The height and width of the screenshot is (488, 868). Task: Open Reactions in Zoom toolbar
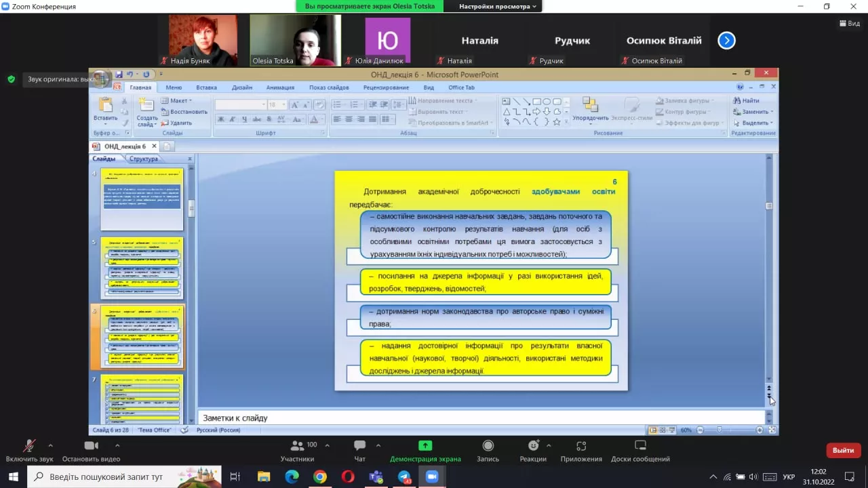click(x=534, y=446)
